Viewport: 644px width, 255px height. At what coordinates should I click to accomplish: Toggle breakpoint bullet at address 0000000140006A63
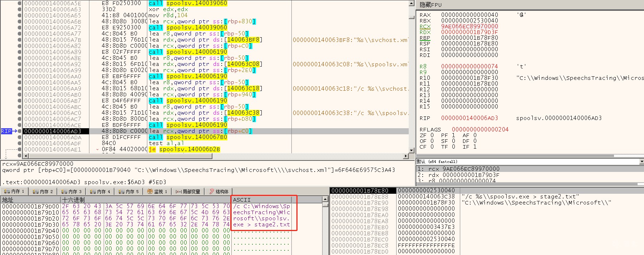point(19,9)
